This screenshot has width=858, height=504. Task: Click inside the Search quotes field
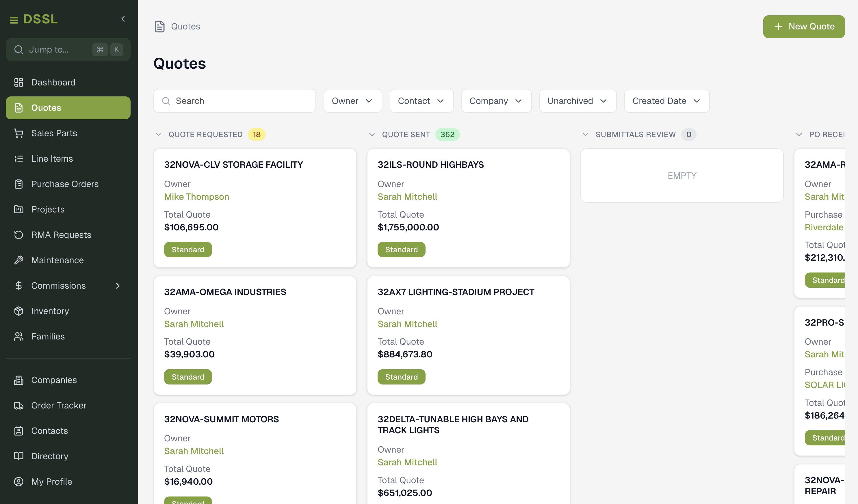coord(238,101)
